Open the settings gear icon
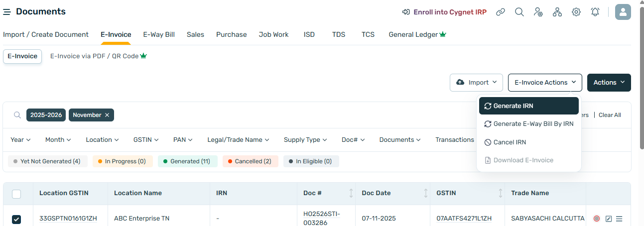 pyautogui.click(x=576, y=12)
